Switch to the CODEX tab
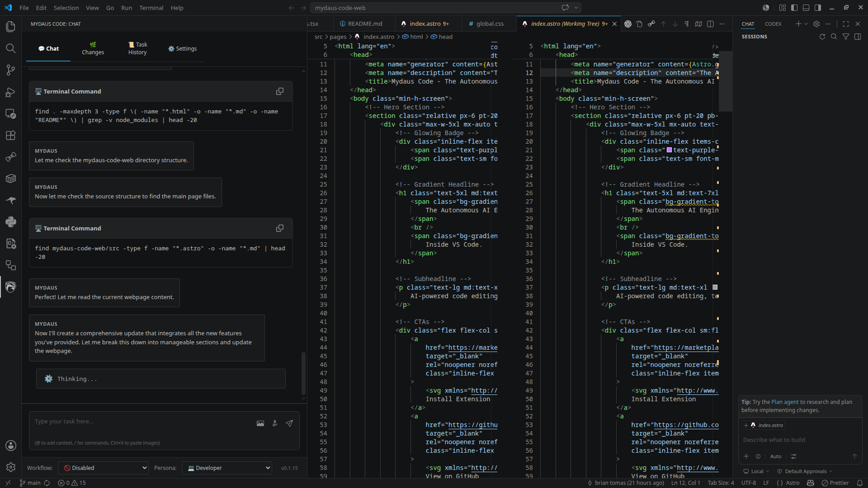The height and width of the screenshot is (488, 868). pos(773,24)
